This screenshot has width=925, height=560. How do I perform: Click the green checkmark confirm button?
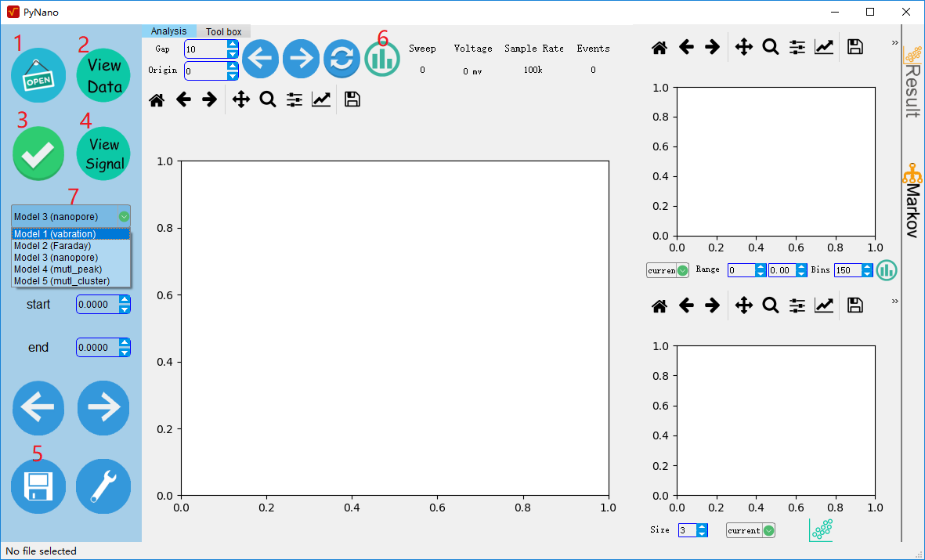pyautogui.click(x=38, y=154)
